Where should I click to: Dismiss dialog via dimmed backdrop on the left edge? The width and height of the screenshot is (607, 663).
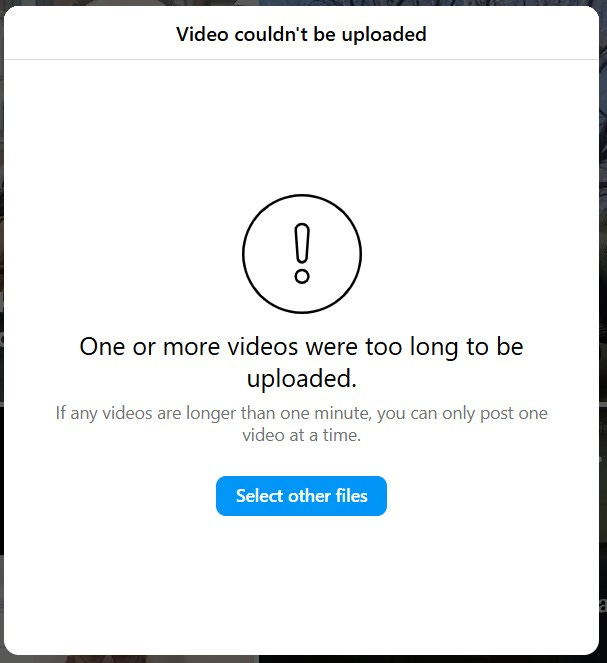tap(2, 330)
